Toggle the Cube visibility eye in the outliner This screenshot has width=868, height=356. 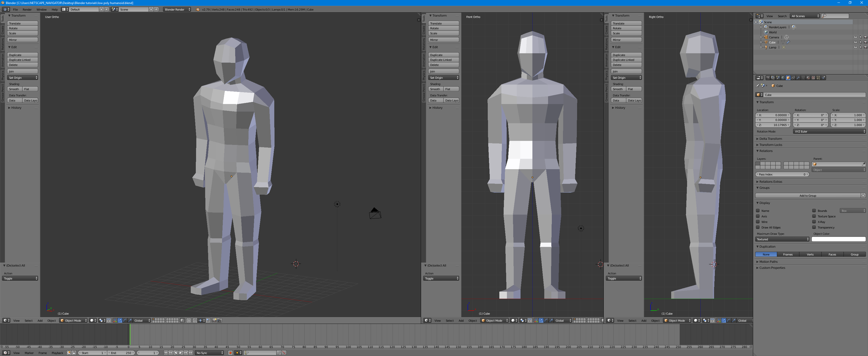tap(855, 42)
